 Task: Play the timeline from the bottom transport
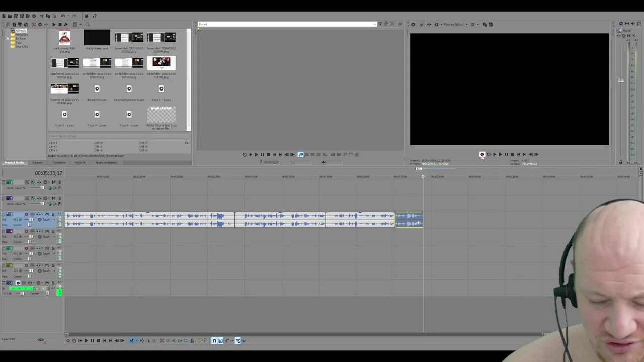pos(86,341)
